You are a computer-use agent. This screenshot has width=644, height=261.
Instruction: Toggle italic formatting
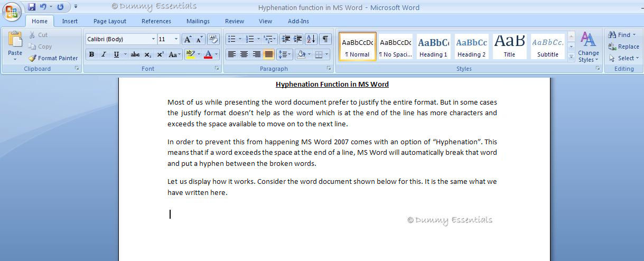pos(104,54)
